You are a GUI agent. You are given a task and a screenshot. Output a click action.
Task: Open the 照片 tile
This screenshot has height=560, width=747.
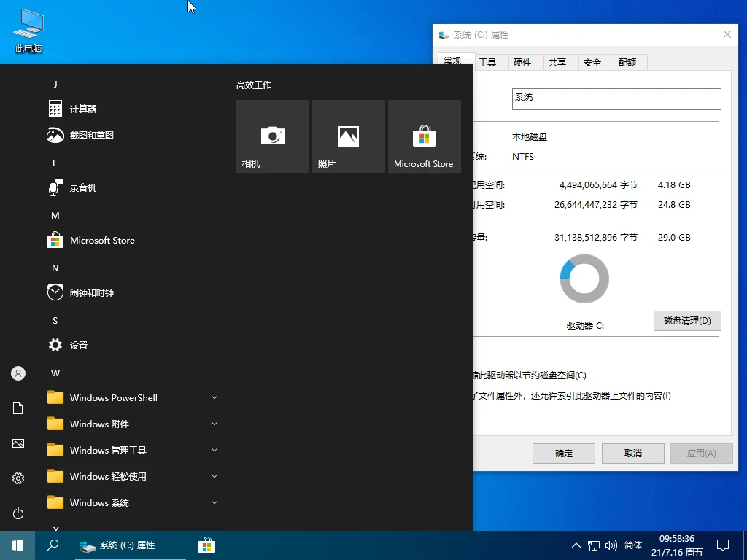click(348, 136)
